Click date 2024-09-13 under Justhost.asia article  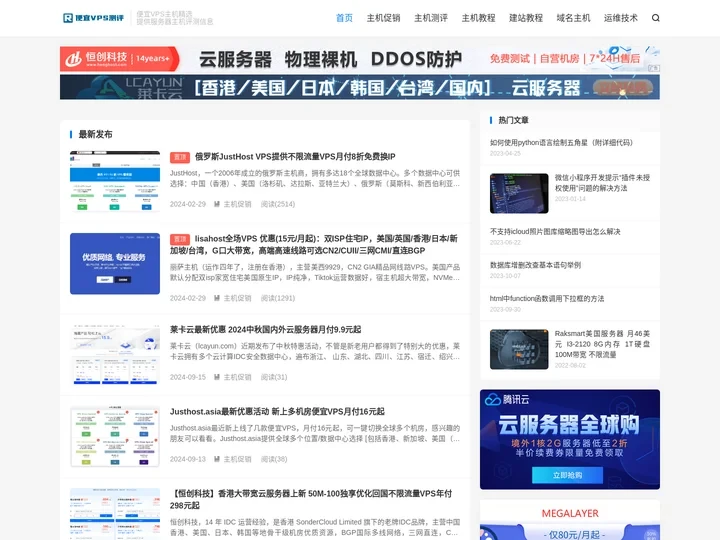(x=188, y=459)
